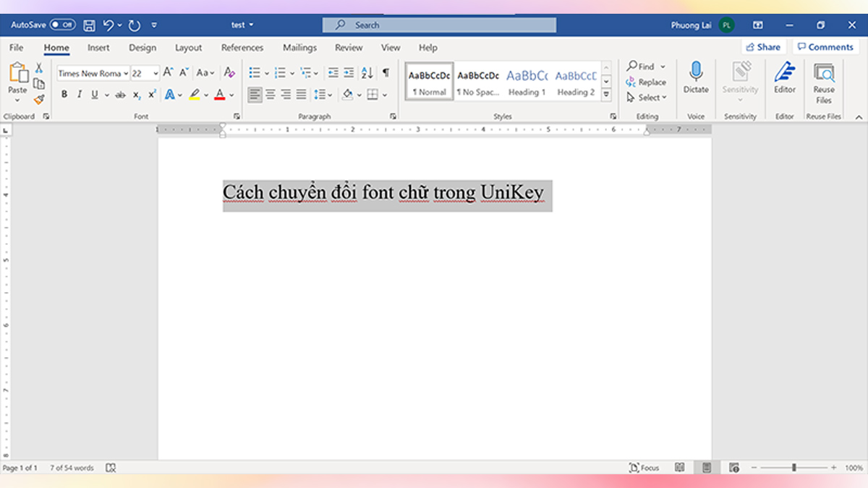Open the proofing check icon in status bar
Screen dimensions: 868x488
click(111, 468)
